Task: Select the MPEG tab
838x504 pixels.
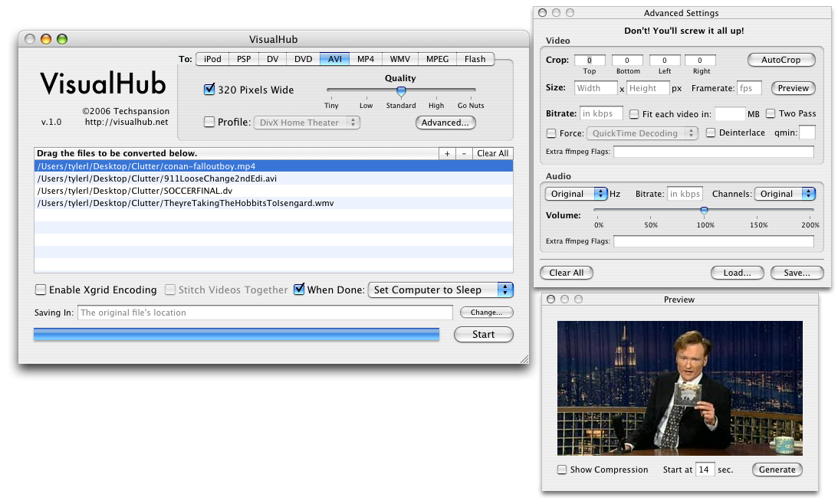Action: coord(437,59)
